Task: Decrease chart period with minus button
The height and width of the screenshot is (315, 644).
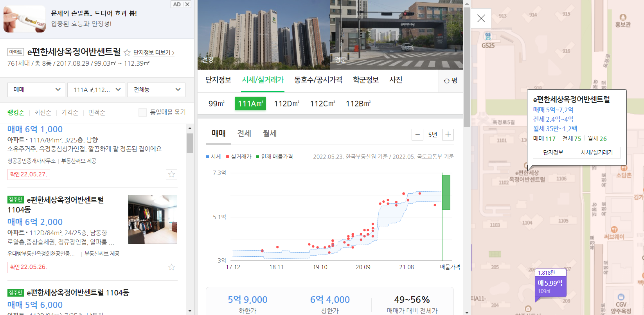Action: point(417,135)
